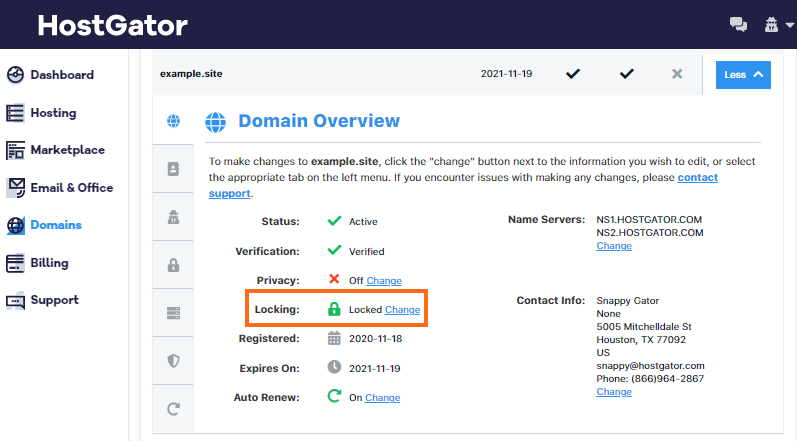Click the first black checkmark in example.site row

(x=573, y=74)
